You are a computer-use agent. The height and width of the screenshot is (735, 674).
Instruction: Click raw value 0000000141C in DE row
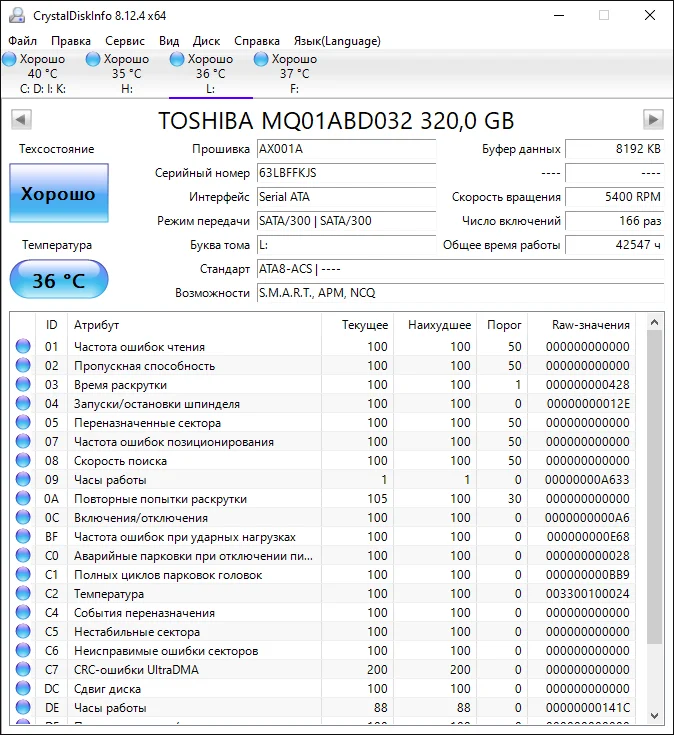[x=588, y=707]
